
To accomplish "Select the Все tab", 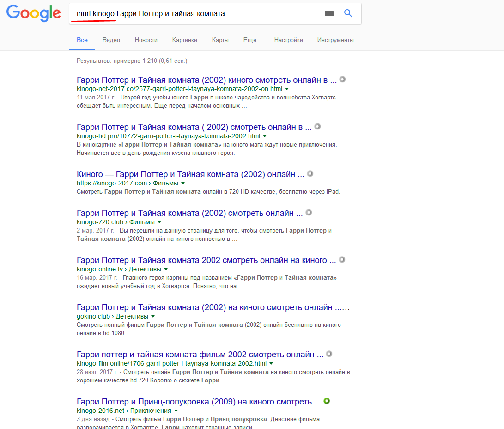I will click(82, 40).
